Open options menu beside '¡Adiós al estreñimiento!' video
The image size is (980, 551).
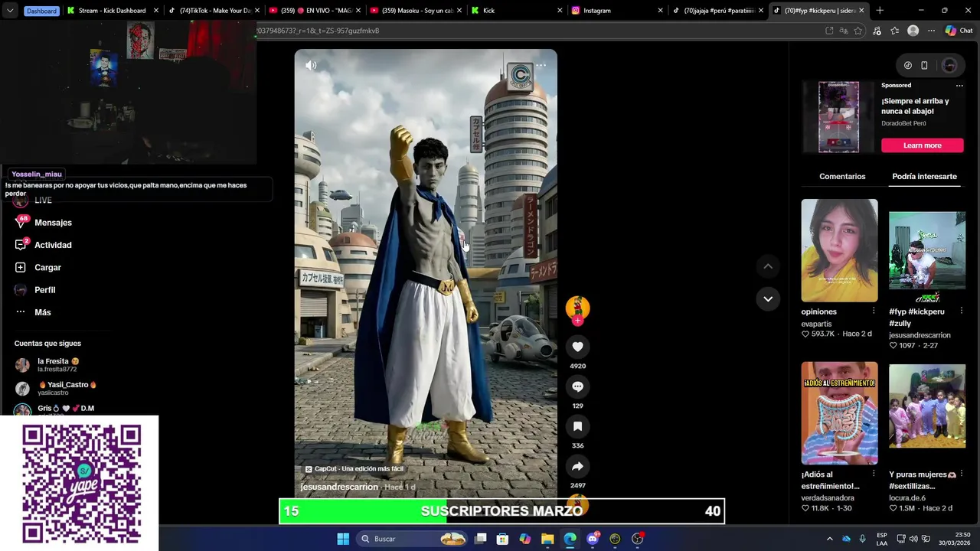coord(874,474)
